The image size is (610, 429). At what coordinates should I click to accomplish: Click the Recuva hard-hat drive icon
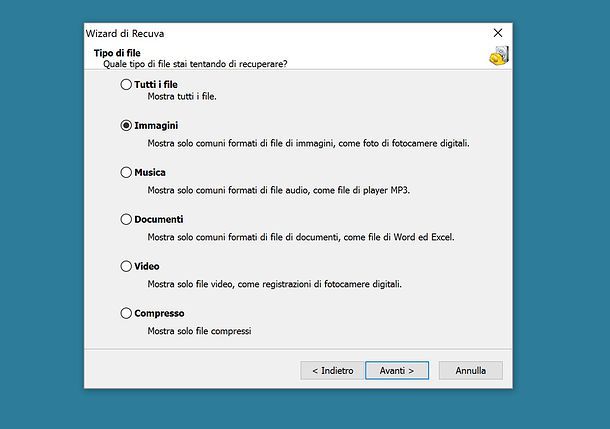coord(499,56)
